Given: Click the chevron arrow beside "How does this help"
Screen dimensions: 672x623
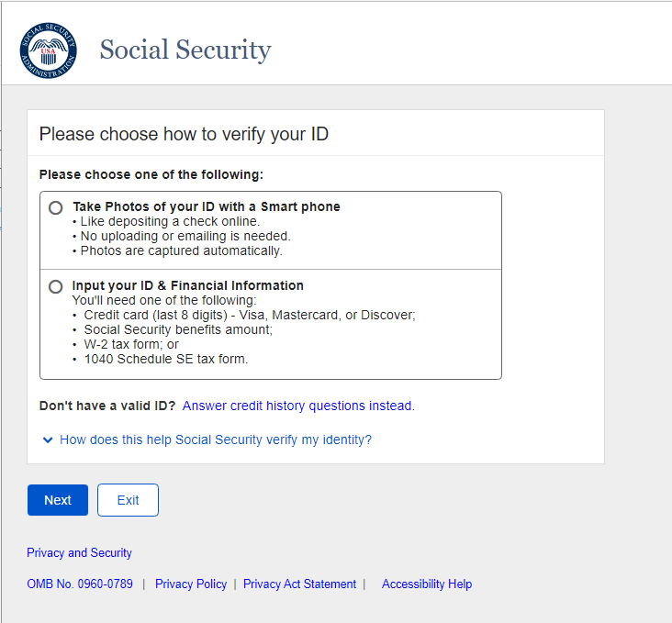Looking at the screenshot, I should pyautogui.click(x=48, y=440).
